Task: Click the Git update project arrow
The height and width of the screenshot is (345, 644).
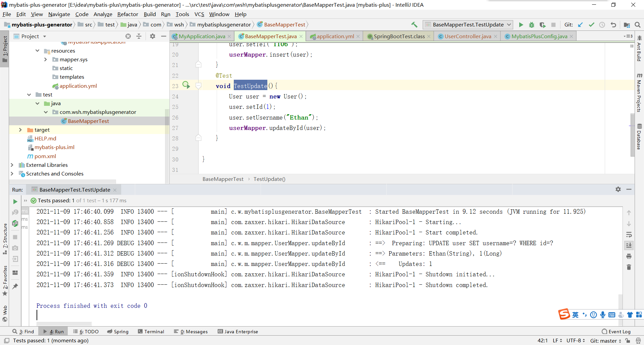Action: click(581, 25)
